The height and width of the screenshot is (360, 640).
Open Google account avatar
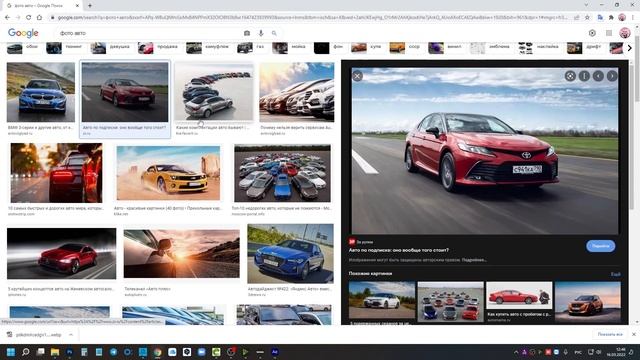click(625, 33)
